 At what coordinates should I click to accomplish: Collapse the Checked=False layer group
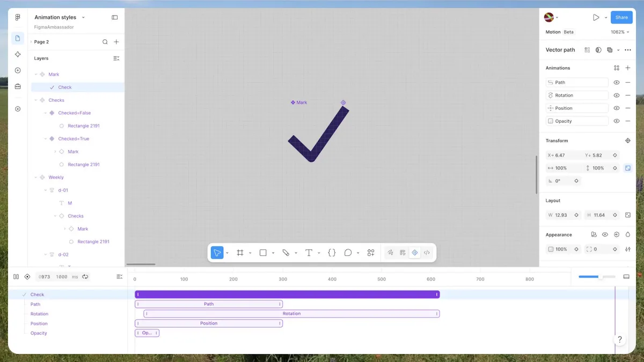[46, 113]
